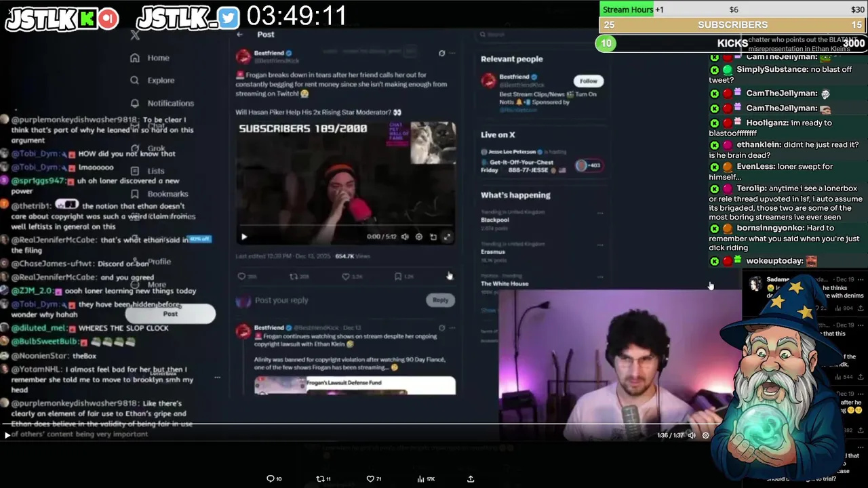The height and width of the screenshot is (488, 868).
Task: Open the view analytics icon showing 17K
Action: 420,479
